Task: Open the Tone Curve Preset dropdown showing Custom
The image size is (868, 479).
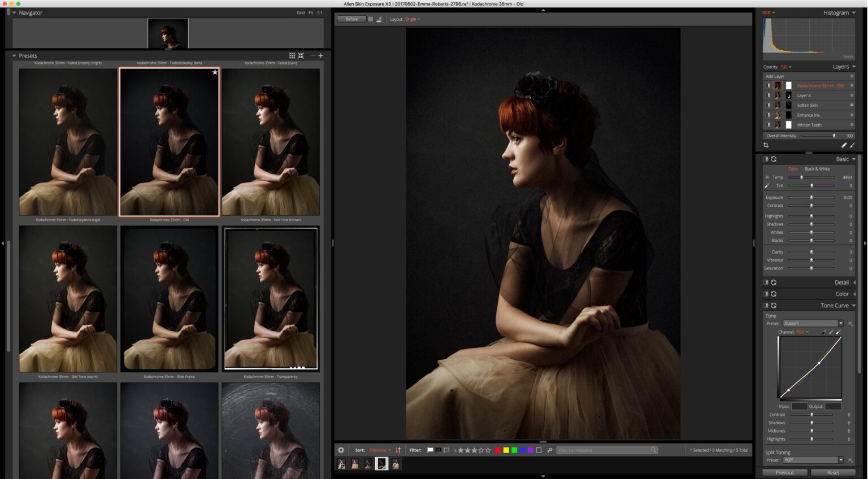Action: tap(812, 323)
